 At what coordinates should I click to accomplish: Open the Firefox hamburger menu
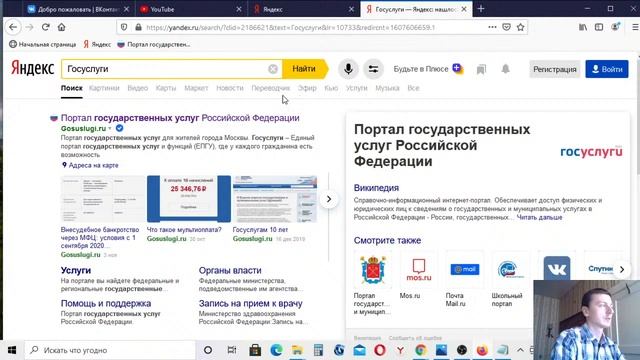coord(635,27)
